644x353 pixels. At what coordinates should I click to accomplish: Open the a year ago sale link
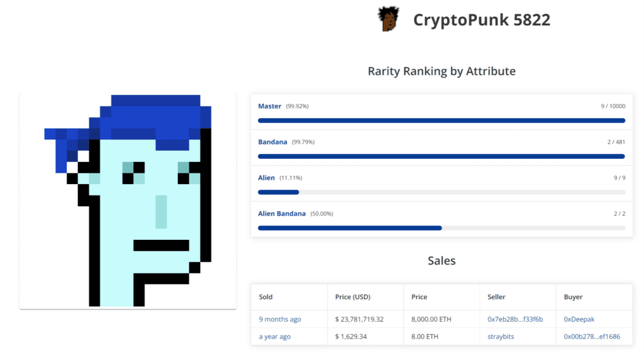pyautogui.click(x=275, y=337)
